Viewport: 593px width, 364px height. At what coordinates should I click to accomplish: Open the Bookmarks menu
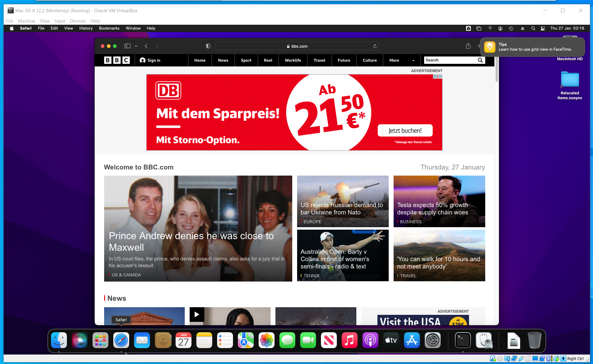(109, 28)
